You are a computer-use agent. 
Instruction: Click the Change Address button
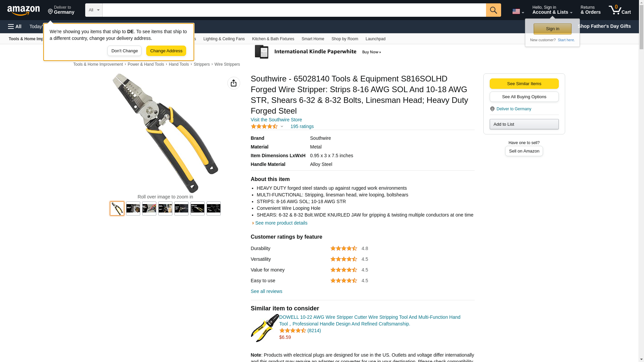pyautogui.click(x=166, y=51)
